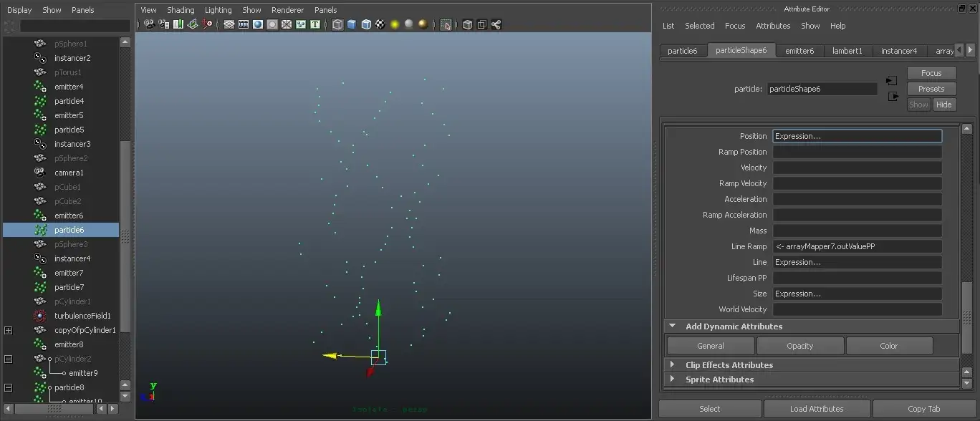Image resolution: width=980 pixels, height=421 pixels.
Task: Click camera1 icon in outliner
Action: coord(40,173)
